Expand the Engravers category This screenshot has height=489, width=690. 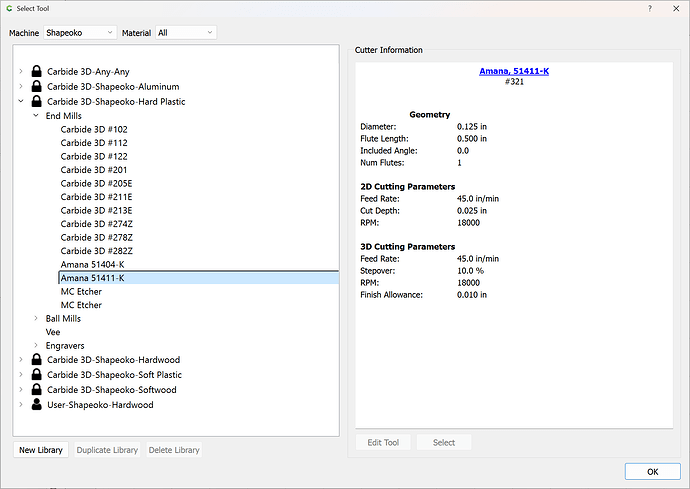[36, 346]
